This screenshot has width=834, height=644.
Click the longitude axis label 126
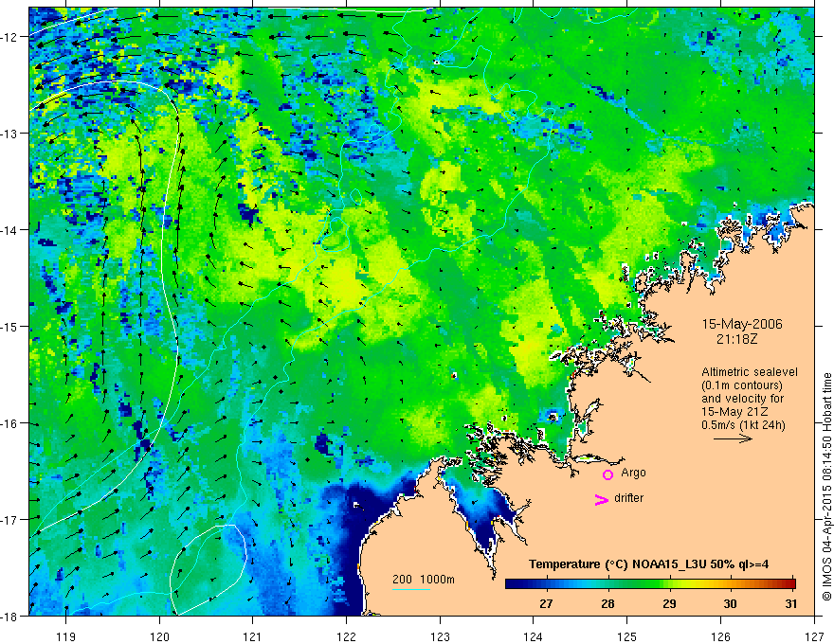click(x=720, y=636)
